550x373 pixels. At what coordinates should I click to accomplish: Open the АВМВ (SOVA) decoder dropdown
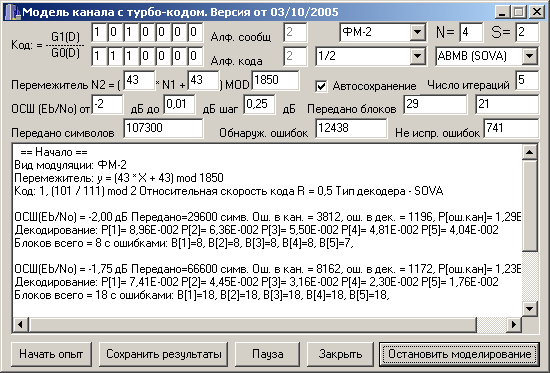530,56
